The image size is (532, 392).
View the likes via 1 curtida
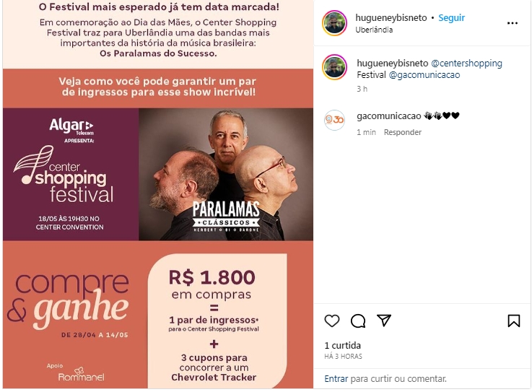click(x=342, y=346)
